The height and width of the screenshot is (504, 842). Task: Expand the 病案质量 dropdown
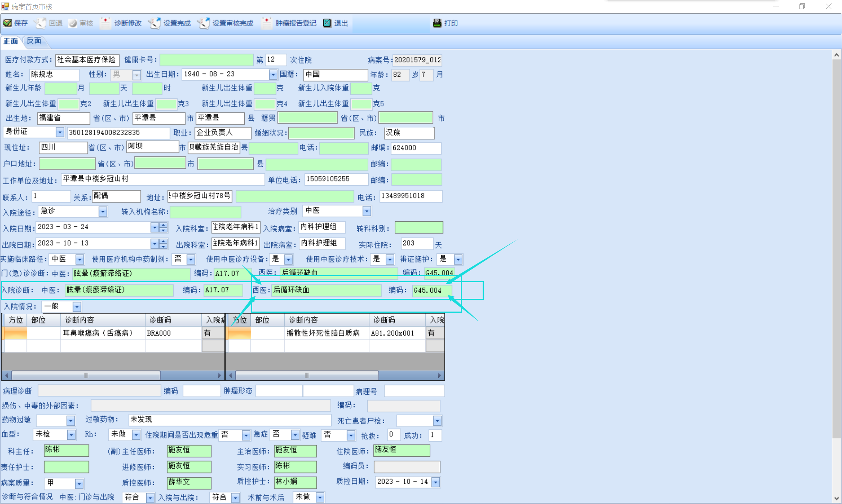(x=79, y=483)
